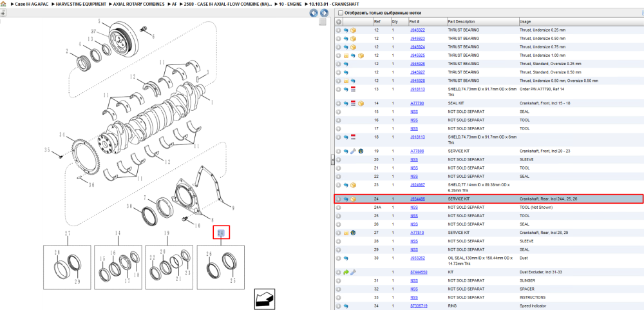The height and width of the screenshot is (310, 644).
Task: Click the blue arrow icon in row J945926
Action: (346, 64)
